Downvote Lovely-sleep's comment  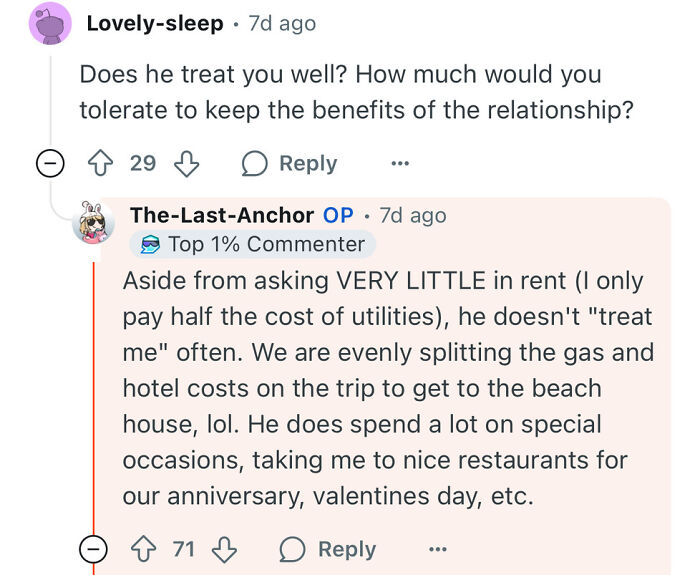click(188, 163)
